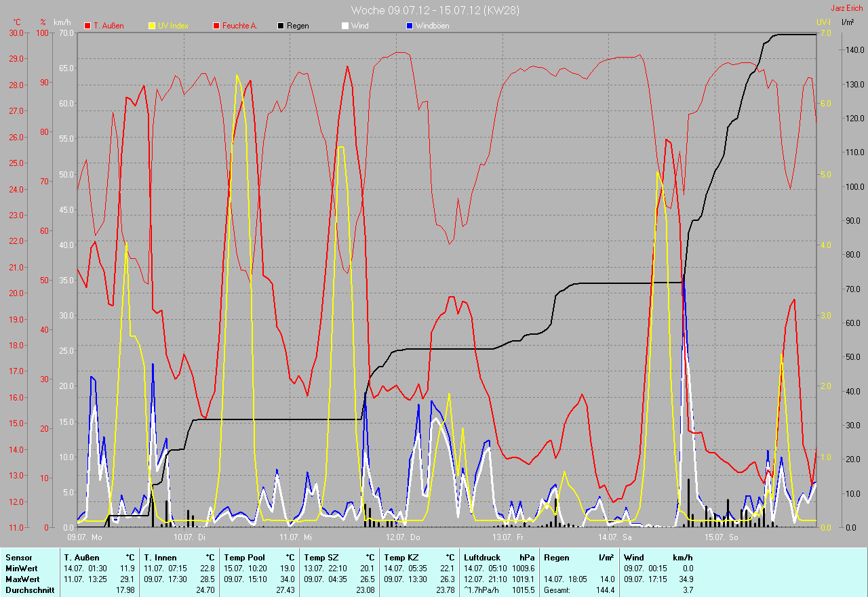Click the Durchschnitt row label

27,590
